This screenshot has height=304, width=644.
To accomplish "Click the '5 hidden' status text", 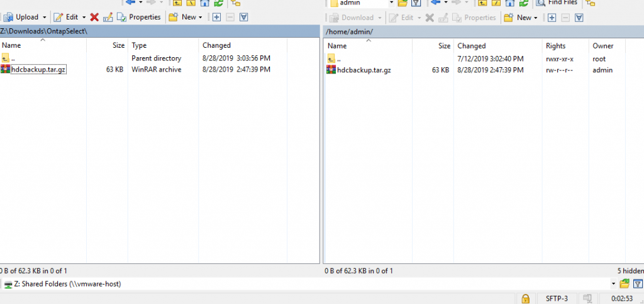I will 630,271.
